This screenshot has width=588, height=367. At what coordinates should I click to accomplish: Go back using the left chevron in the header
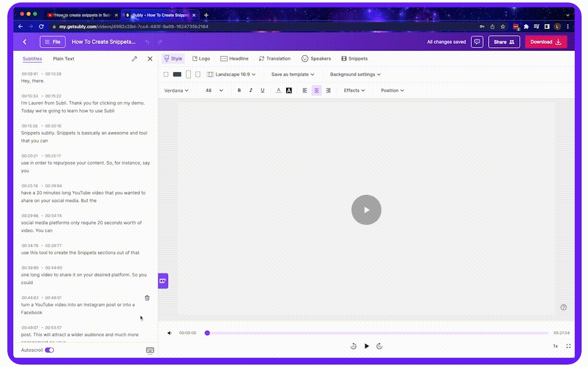tap(25, 42)
